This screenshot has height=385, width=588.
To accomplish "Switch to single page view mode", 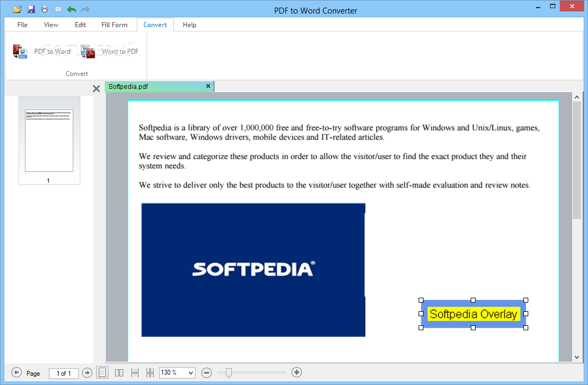I will pos(103,373).
